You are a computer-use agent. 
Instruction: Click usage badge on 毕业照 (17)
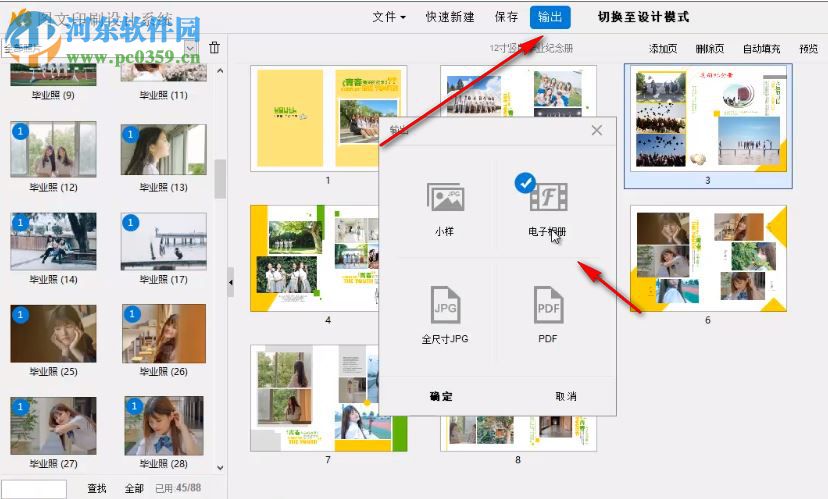[130, 222]
